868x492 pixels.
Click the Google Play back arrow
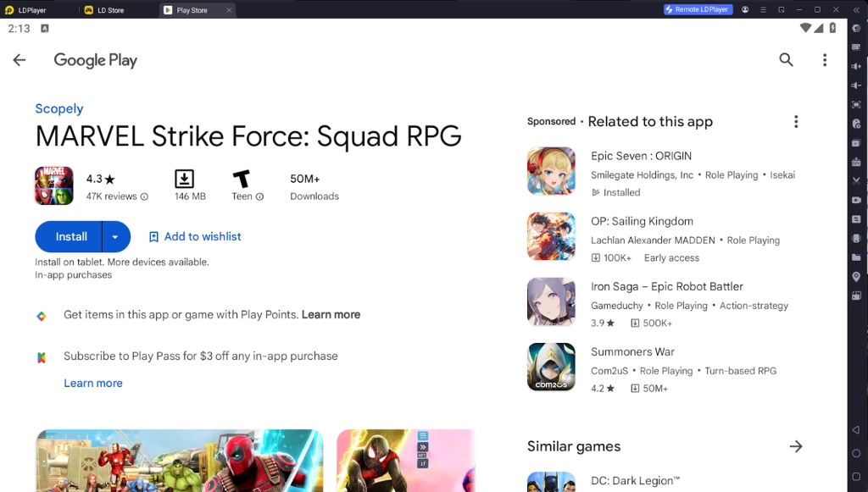pyautogui.click(x=19, y=59)
